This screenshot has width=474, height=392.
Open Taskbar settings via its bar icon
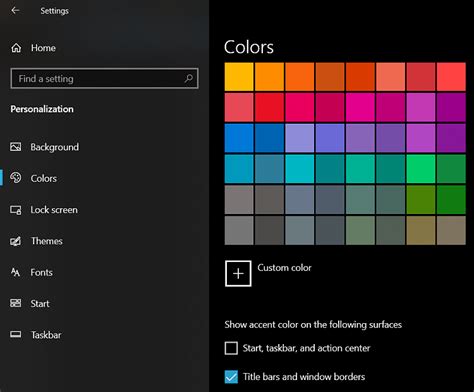[x=16, y=334]
